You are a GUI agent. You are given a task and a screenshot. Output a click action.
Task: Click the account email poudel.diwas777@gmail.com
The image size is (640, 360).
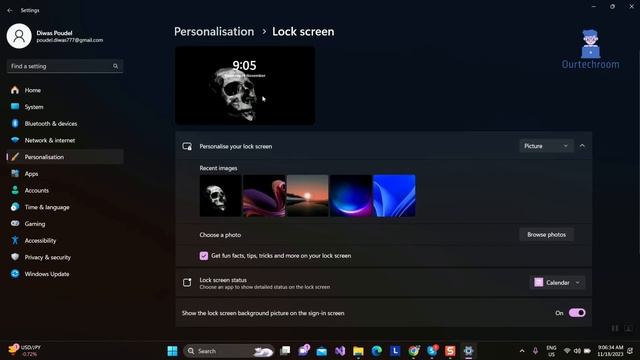click(69, 40)
